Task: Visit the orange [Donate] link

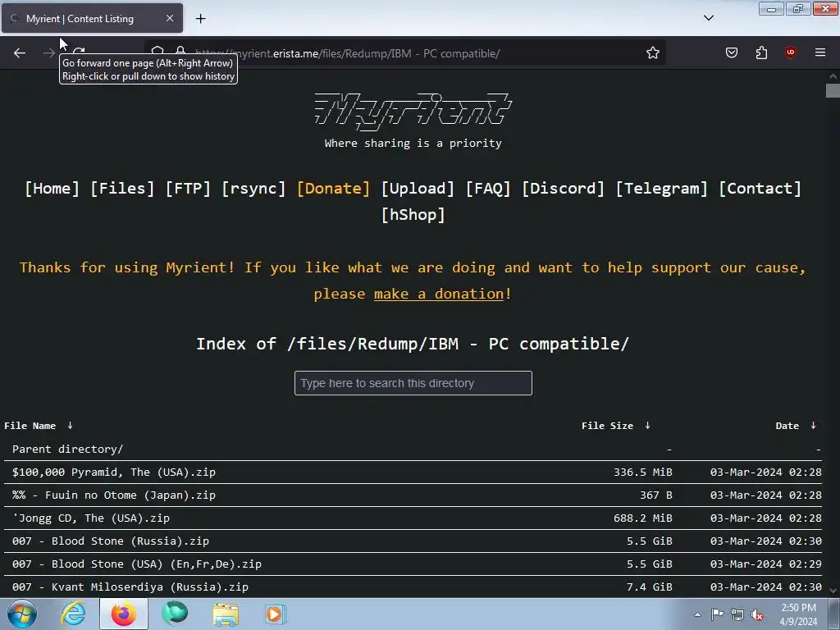Action: [x=333, y=189]
